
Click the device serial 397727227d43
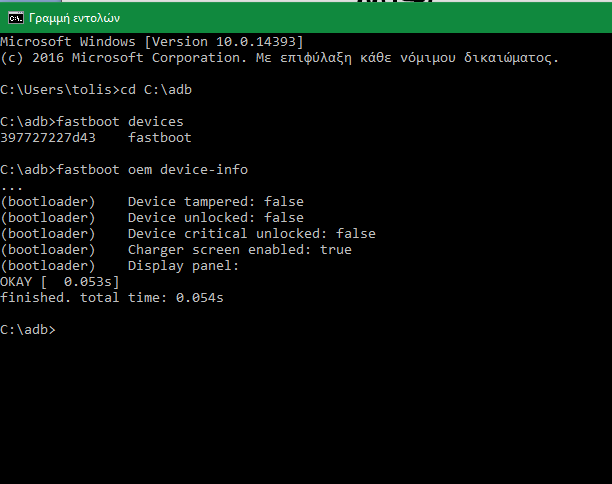(48, 137)
